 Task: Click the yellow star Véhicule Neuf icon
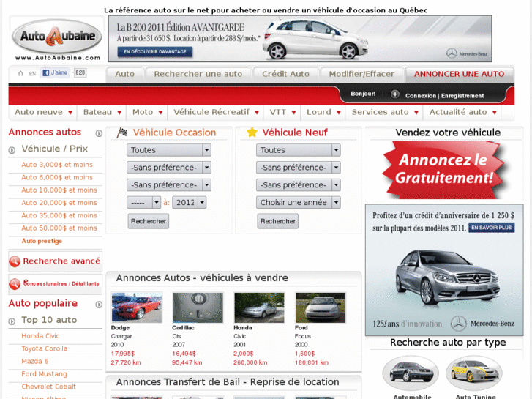[252, 132]
